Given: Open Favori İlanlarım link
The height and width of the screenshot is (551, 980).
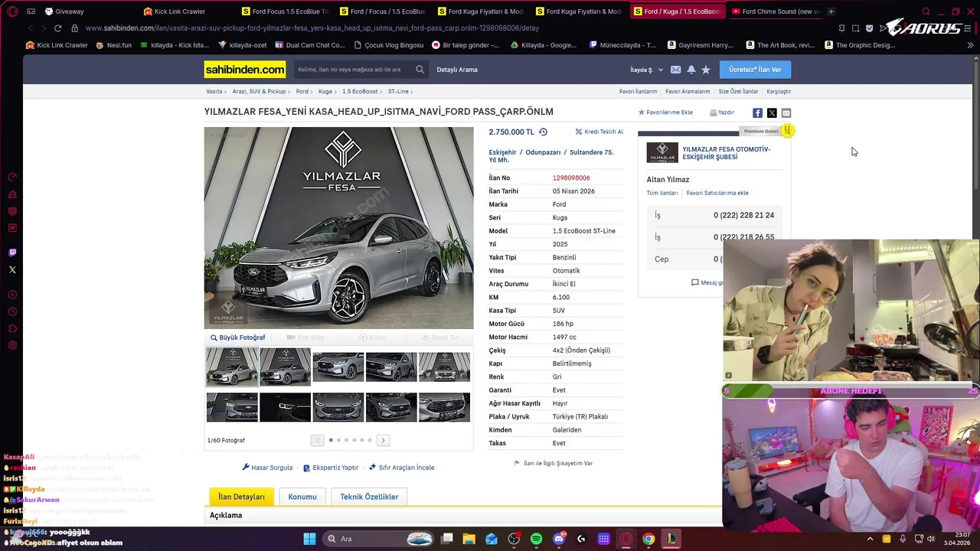Looking at the screenshot, I should pyautogui.click(x=638, y=92).
